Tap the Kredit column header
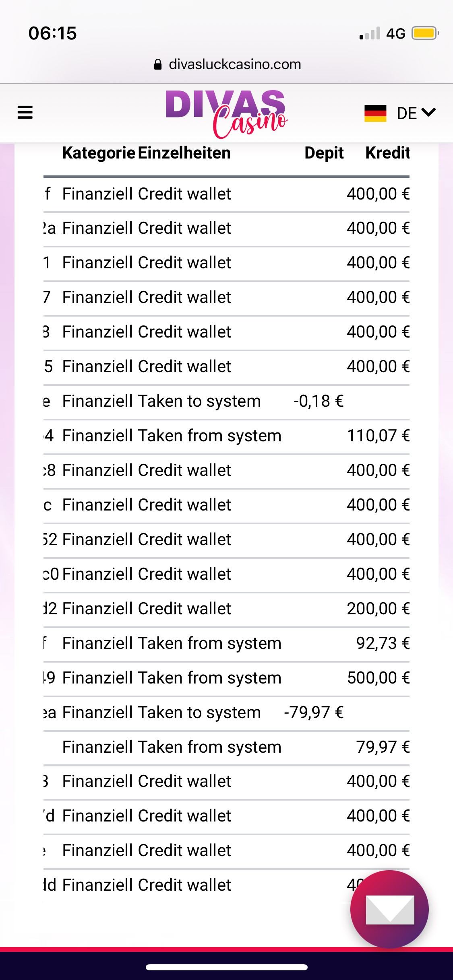The height and width of the screenshot is (980, 453). (388, 153)
